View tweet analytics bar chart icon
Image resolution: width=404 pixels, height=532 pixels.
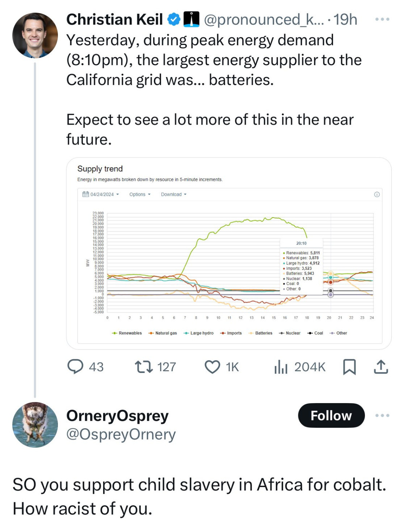pos(281,366)
